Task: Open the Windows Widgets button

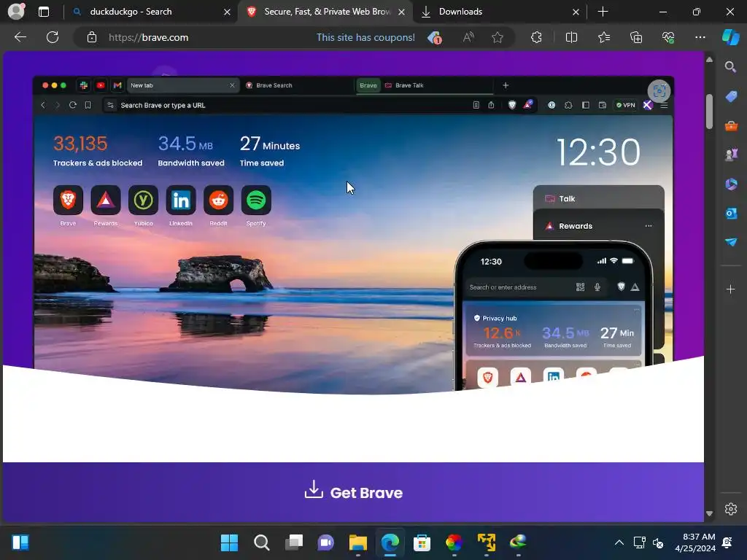Action: click(x=20, y=542)
